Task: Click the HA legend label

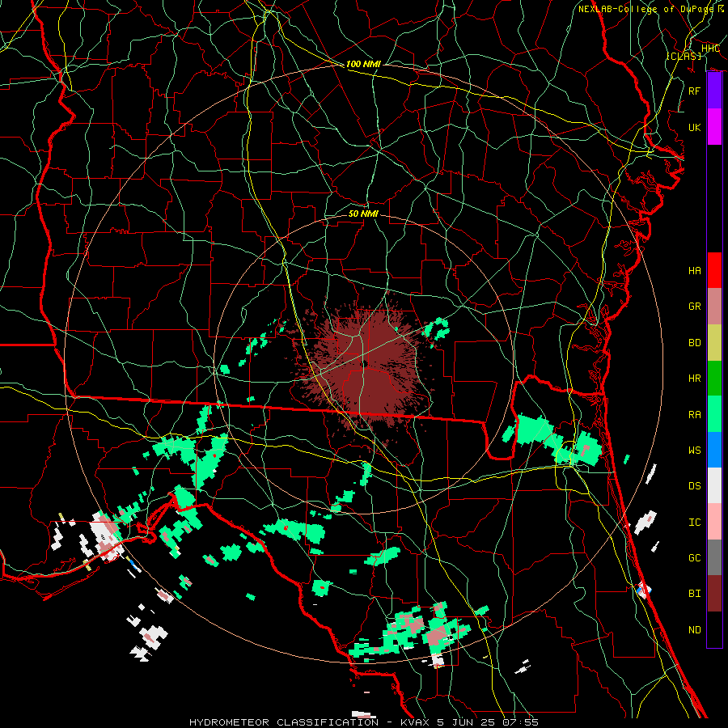Action: pyautogui.click(x=695, y=271)
